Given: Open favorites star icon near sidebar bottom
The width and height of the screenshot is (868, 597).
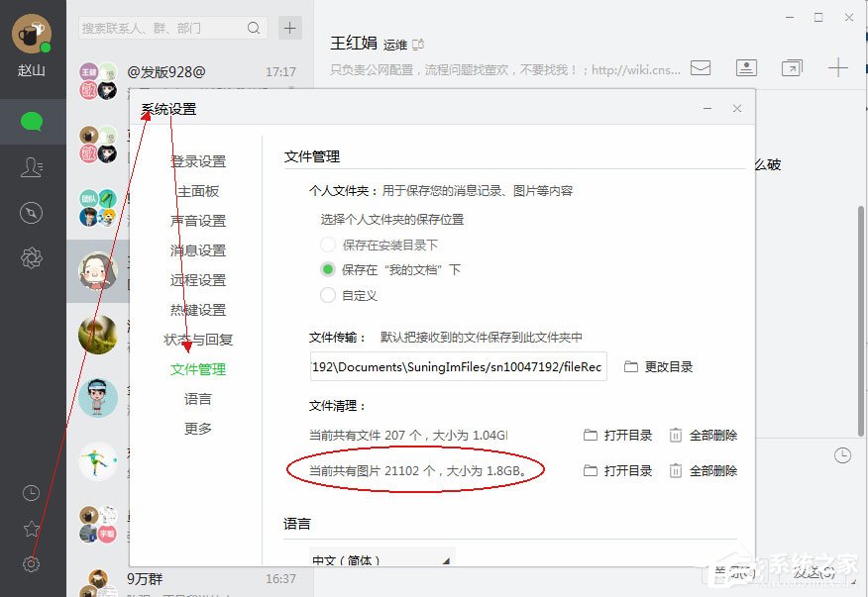Looking at the screenshot, I should click(x=31, y=528).
